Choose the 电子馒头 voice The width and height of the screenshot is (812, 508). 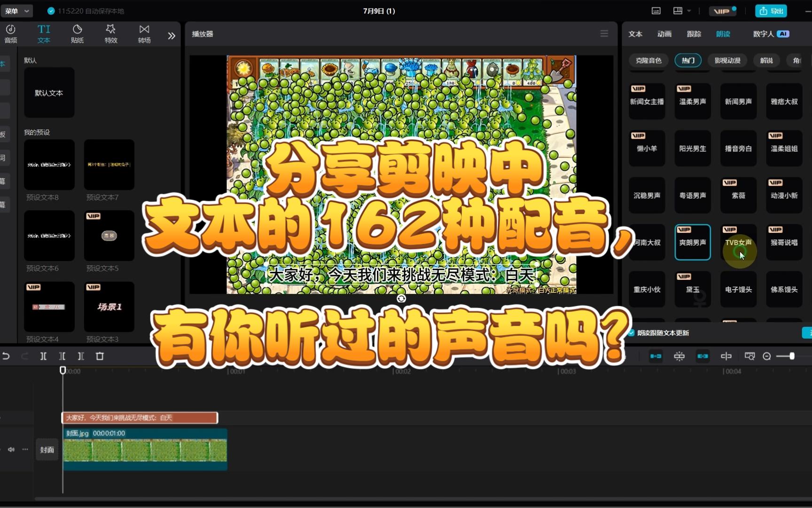click(738, 289)
